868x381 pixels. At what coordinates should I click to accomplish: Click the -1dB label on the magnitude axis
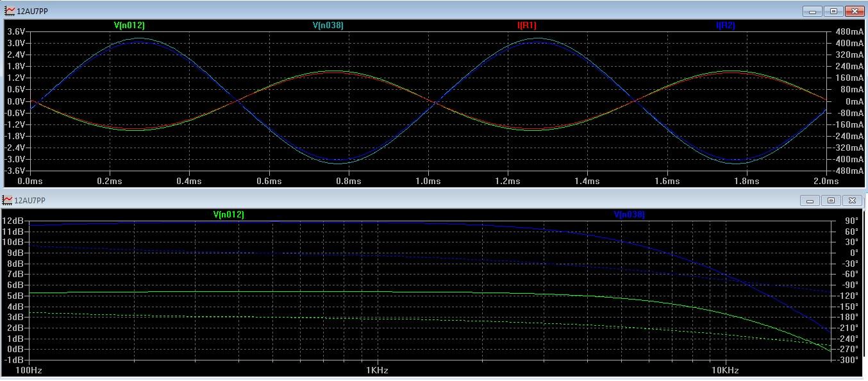click(x=14, y=360)
